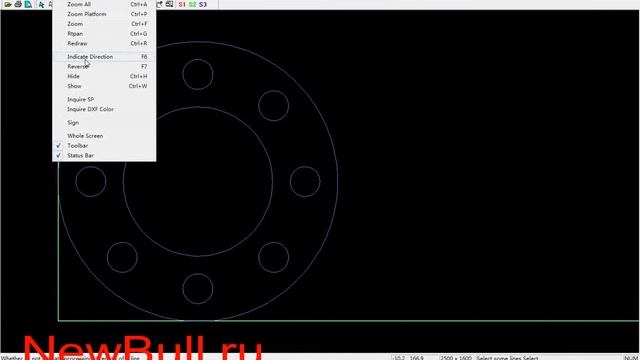The image size is (640, 360).
Task: Choose Reverse menu entry
Action: coord(104,67)
